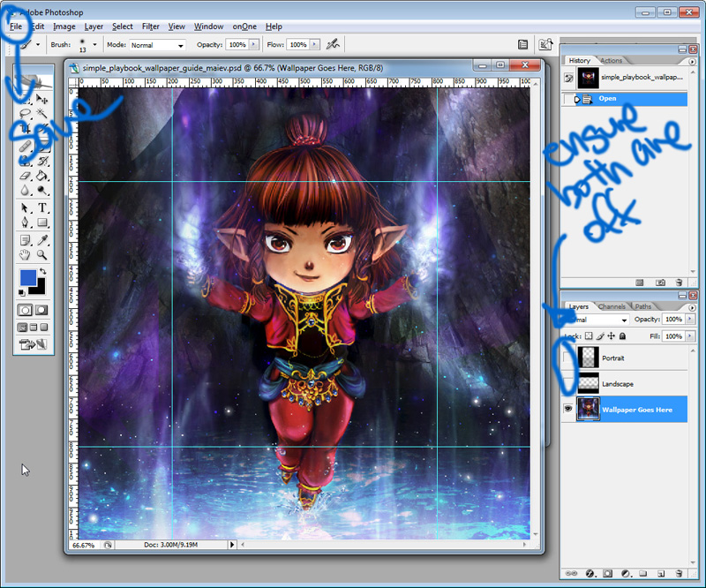Select the Blur tool
706x588 pixels.
pos(25,191)
